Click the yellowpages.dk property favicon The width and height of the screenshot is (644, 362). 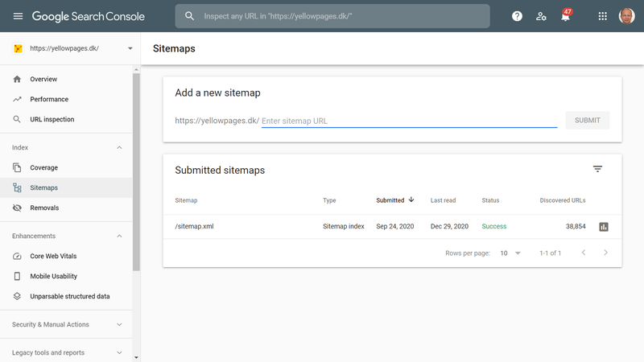[18, 48]
